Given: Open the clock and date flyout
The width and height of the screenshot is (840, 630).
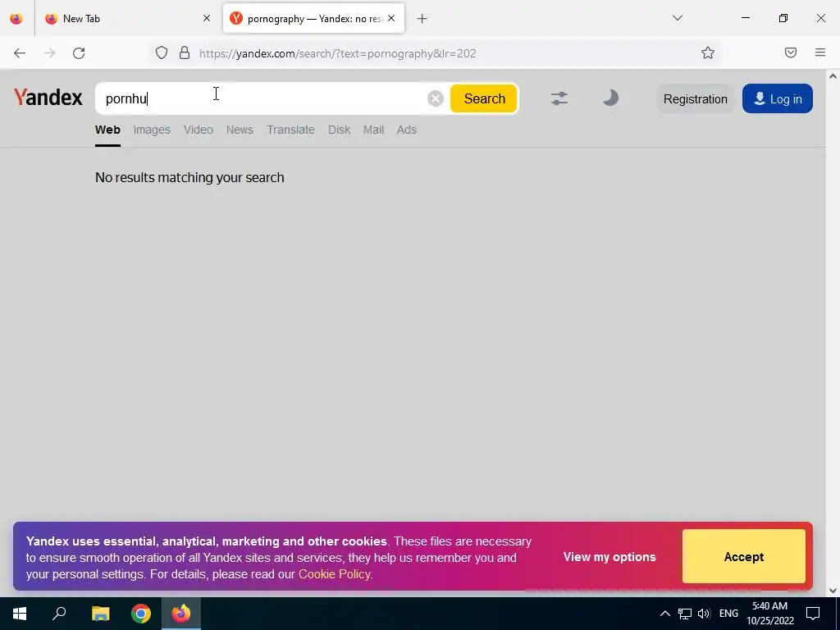Looking at the screenshot, I should pos(770,614).
